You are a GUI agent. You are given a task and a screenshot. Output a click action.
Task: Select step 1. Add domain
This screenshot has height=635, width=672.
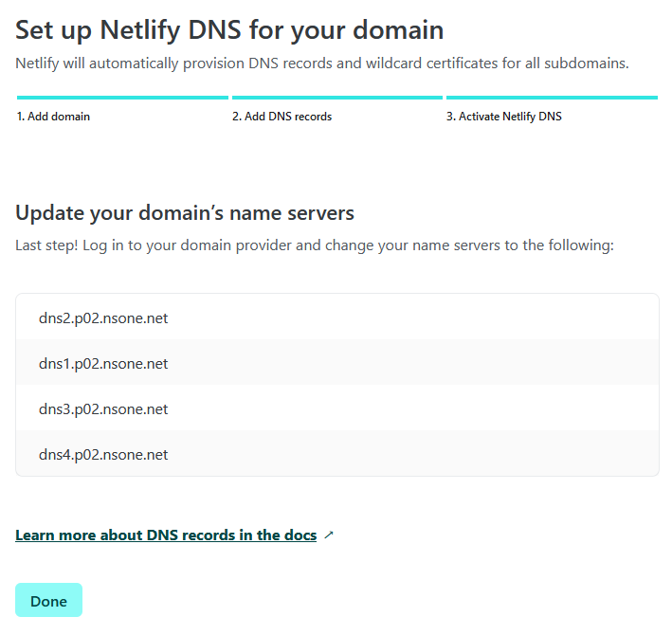click(x=53, y=117)
